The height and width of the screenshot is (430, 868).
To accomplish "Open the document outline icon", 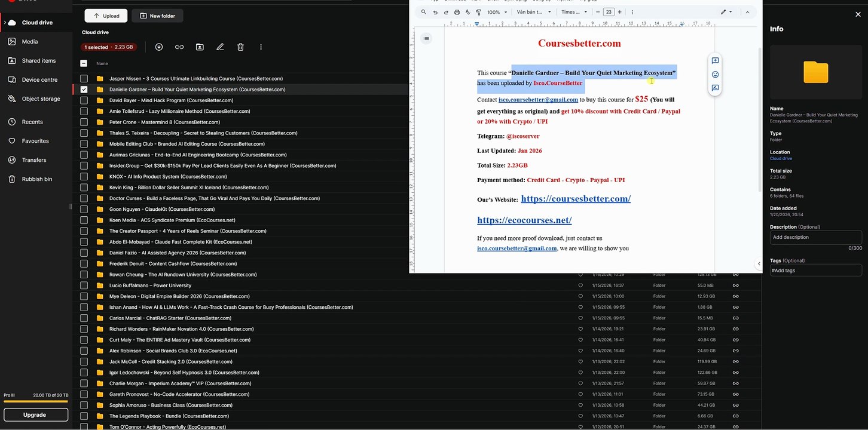I will click(426, 38).
